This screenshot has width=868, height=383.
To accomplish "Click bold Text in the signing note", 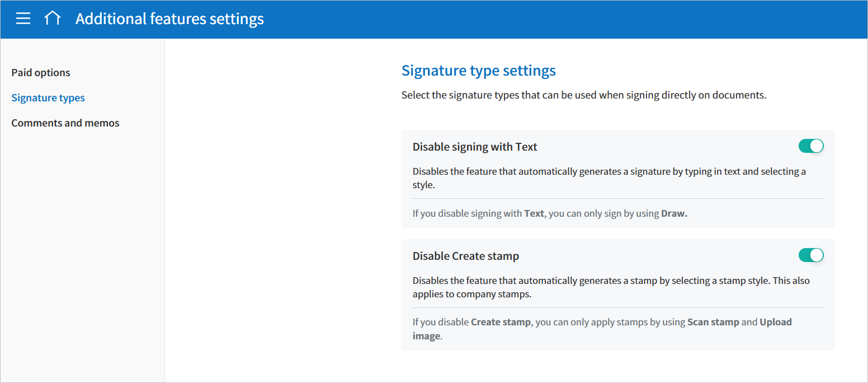I will tap(534, 213).
